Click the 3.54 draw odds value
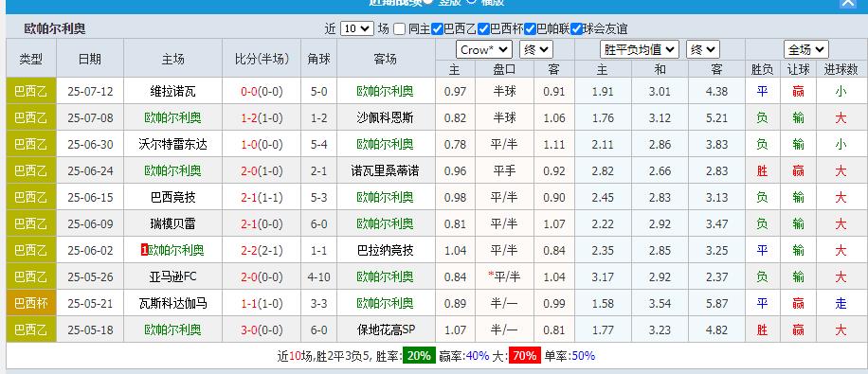Screen dimensions: 868x374 660,303
